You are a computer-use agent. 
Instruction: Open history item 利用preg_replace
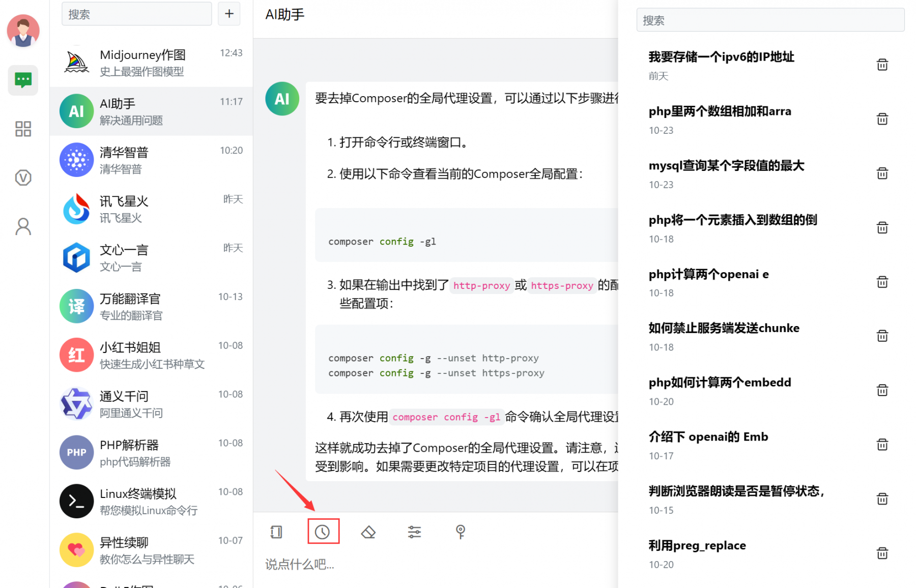pyautogui.click(x=697, y=546)
